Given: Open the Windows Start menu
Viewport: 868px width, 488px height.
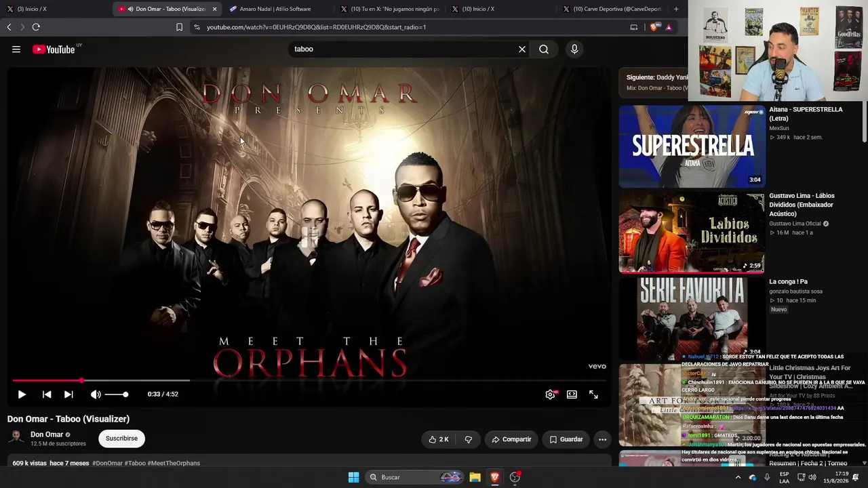Looking at the screenshot, I should 353,477.
